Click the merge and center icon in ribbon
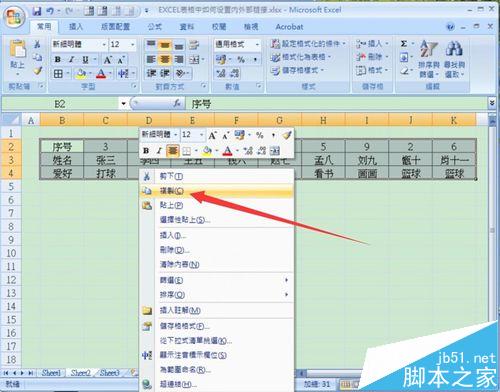 194,60
